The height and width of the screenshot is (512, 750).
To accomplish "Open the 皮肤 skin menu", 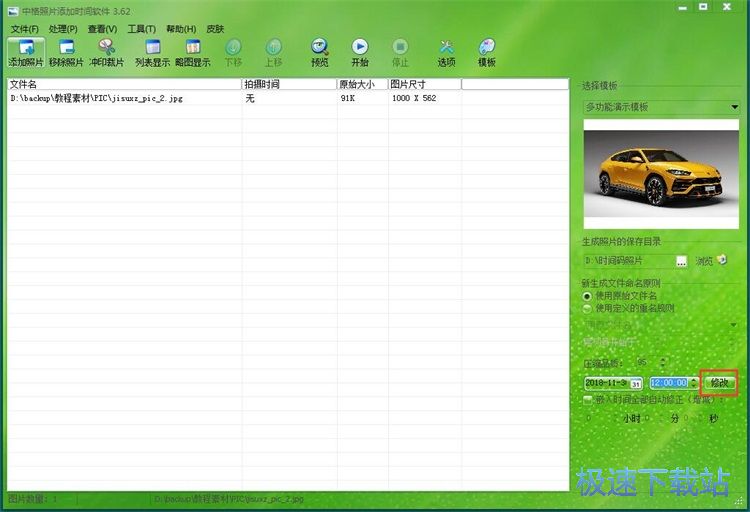I will [x=215, y=29].
